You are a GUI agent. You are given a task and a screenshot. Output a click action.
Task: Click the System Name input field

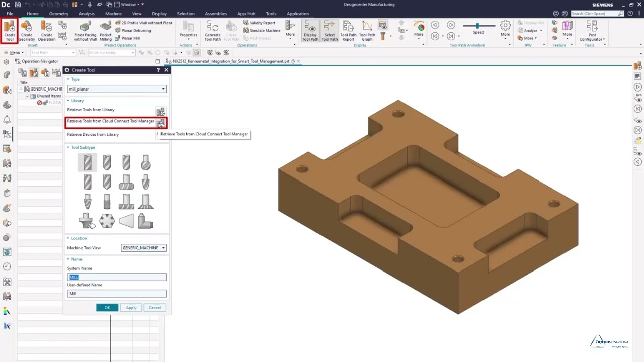pos(117,277)
